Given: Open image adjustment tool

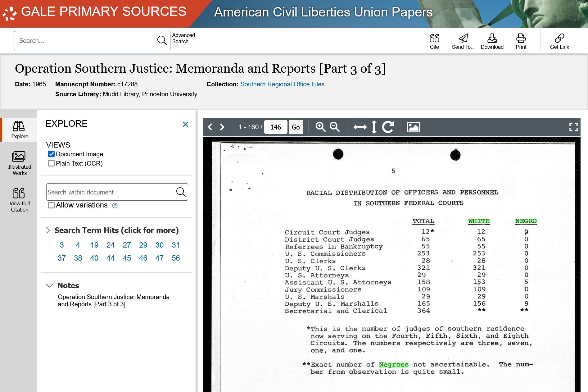Looking at the screenshot, I should (414, 127).
